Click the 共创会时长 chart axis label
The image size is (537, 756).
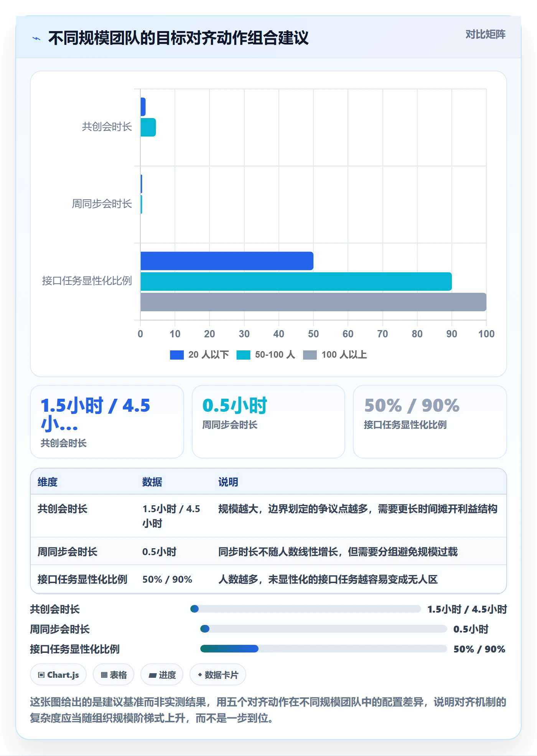tap(107, 127)
